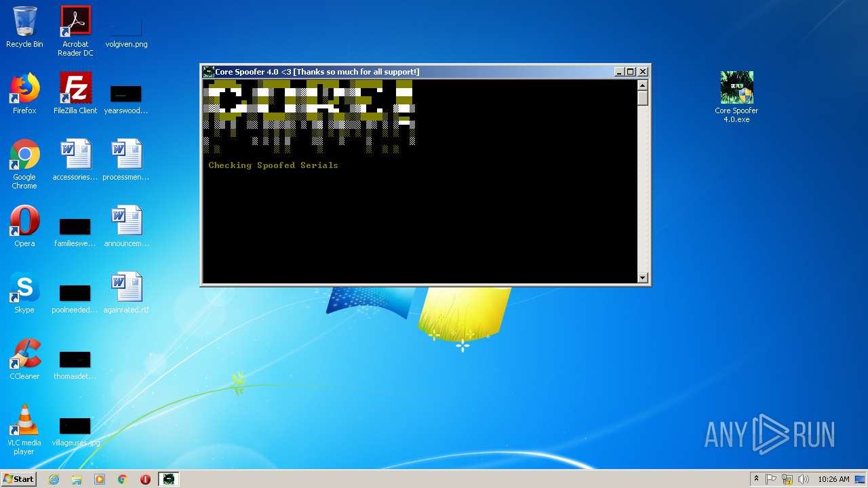The height and width of the screenshot is (488, 868).
Task: Select the villageuses.jpg file
Action: (75, 430)
